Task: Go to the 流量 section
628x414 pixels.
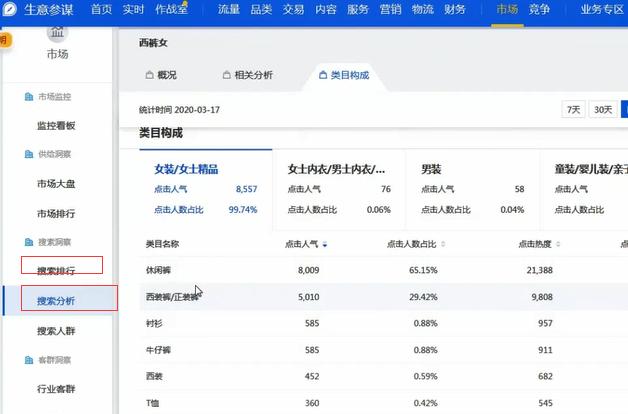Action: [229, 9]
